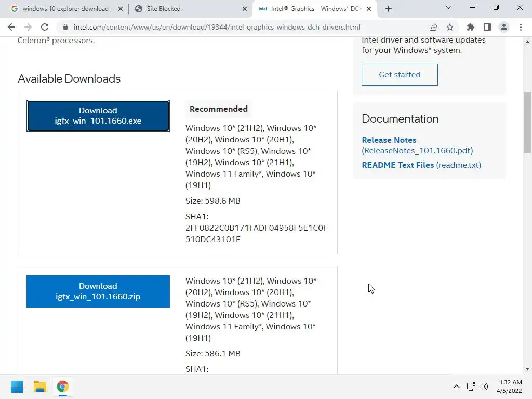Click scrollbar up arrow

(527, 42)
